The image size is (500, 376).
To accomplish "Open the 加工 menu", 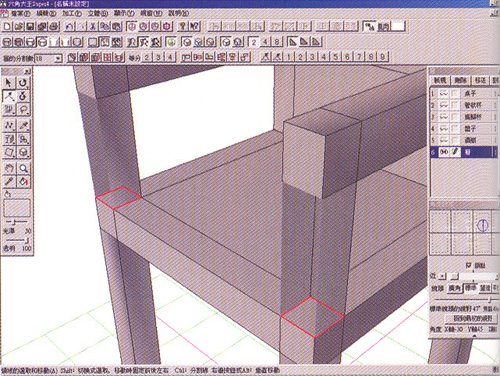I will (72, 13).
